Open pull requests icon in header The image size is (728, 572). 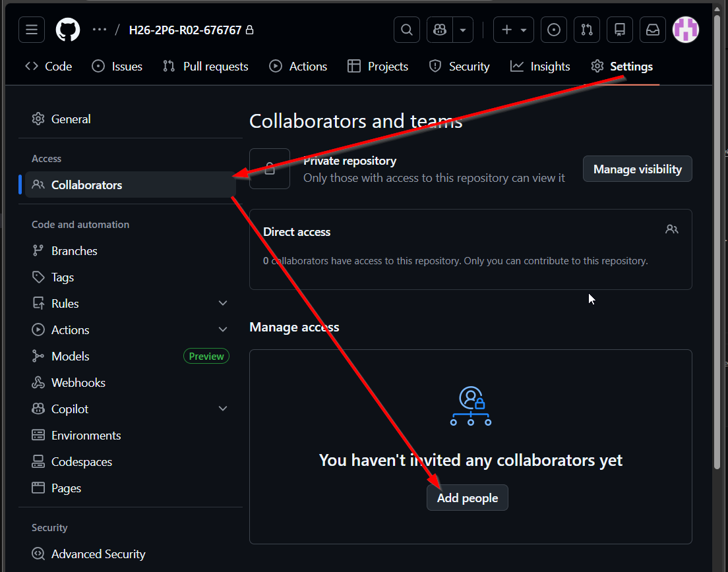(x=587, y=30)
